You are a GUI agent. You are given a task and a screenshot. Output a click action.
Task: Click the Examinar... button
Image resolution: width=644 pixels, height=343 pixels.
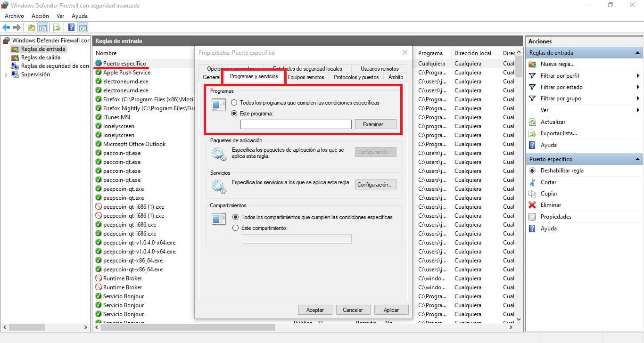pos(375,124)
